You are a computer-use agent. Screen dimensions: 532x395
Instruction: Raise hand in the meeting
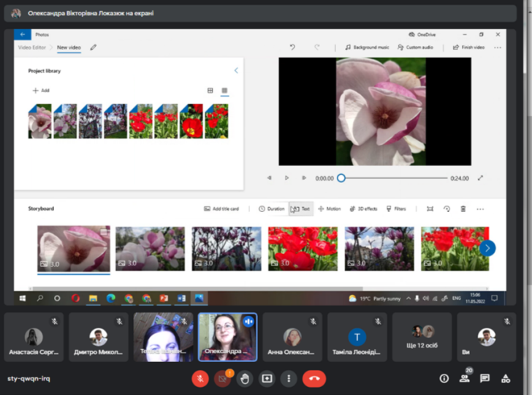(245, 378)
